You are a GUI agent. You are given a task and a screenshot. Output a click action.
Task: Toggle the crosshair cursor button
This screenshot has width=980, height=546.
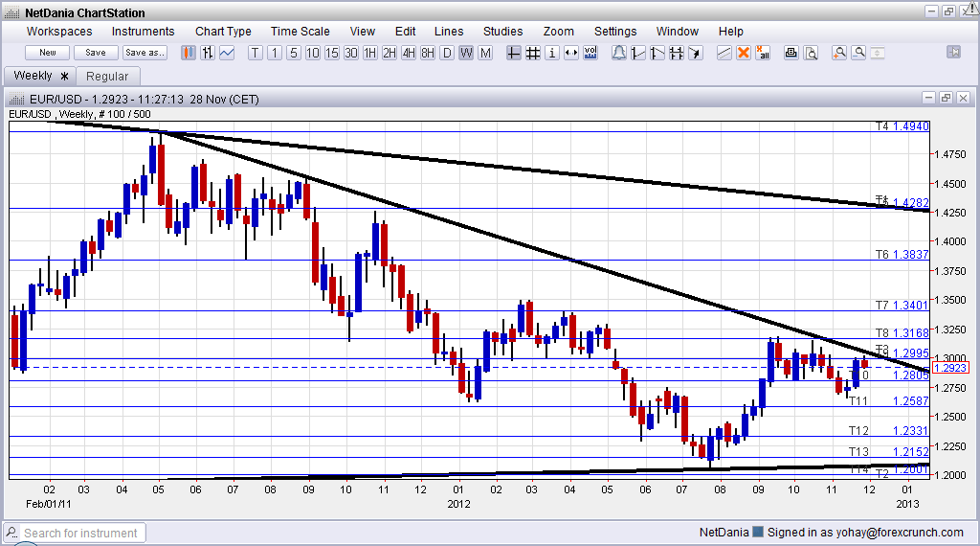coord(514,53)
